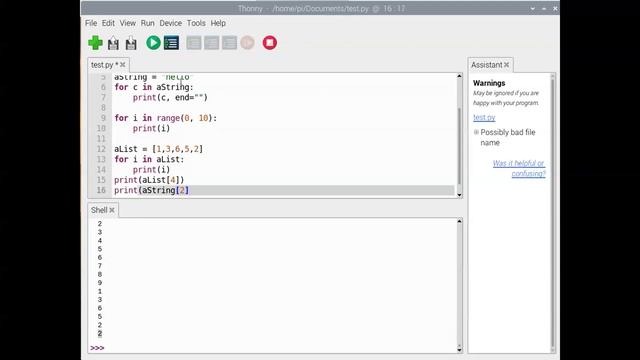Click code line 'print(c, end="")'

tap(170, 98)
